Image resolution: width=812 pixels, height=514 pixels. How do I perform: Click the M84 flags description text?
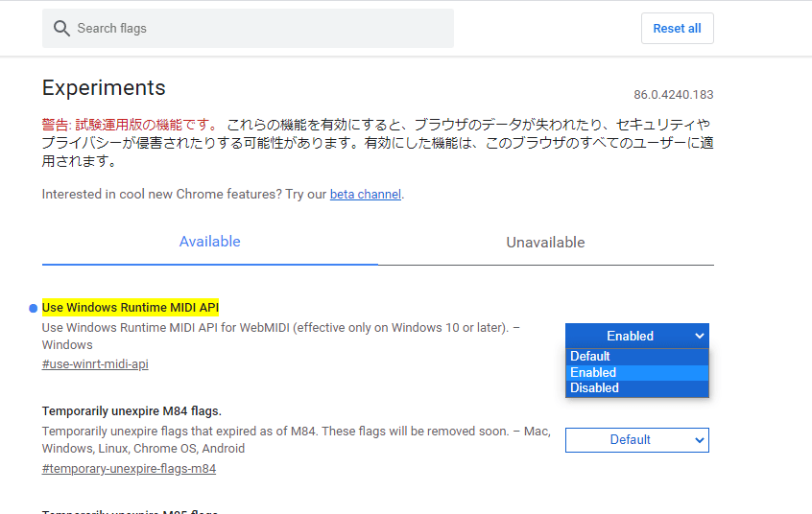pos(297,439)
